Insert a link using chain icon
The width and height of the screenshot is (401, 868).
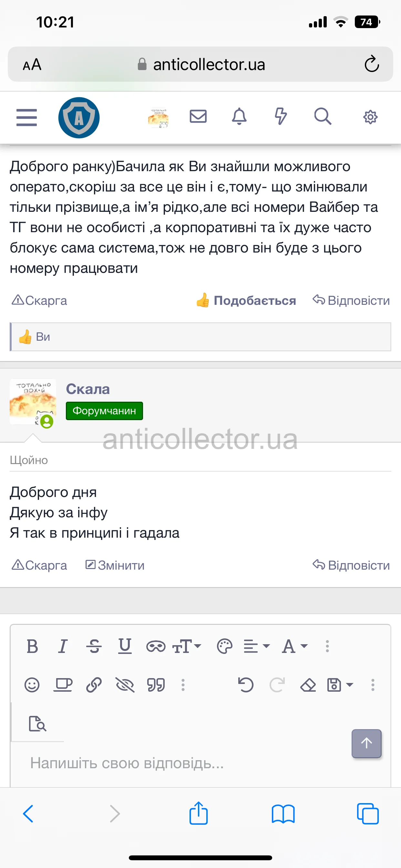[94, 685]
